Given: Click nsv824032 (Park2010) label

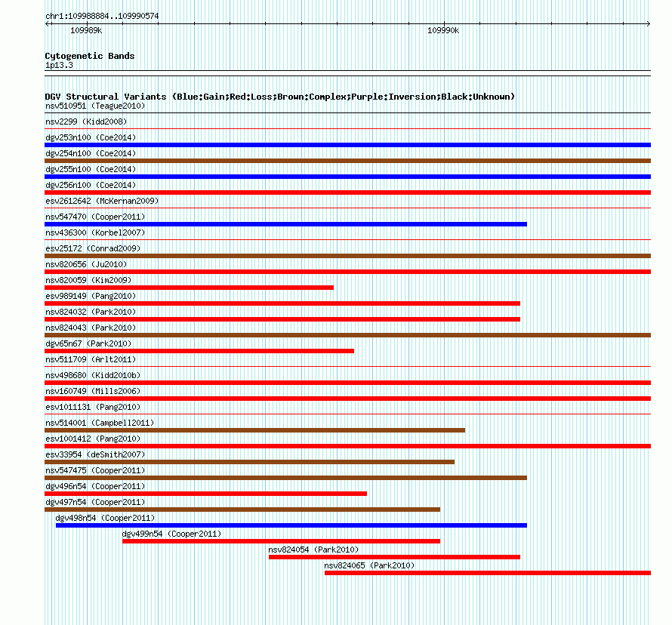Looking at the screenshot, I should [x=91, y=312].
